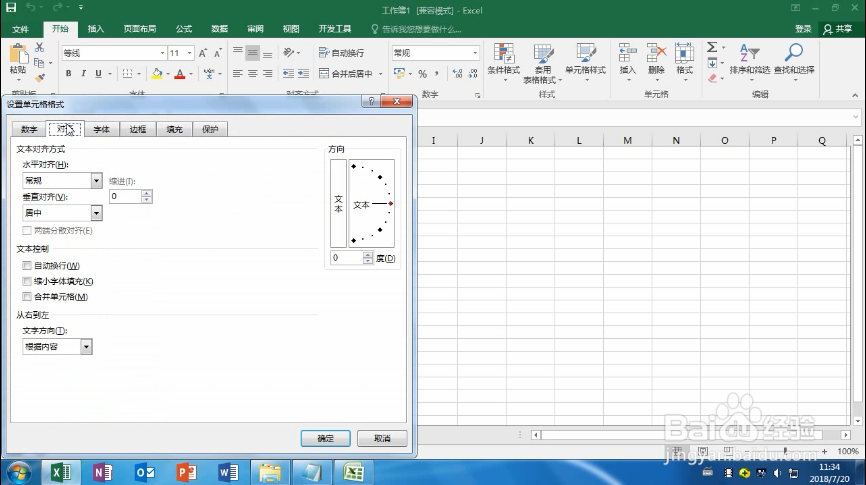Image resolution: width=866 pixels, height=485 pixels.
Task: Open Conditional Formatting (条件格式)
Action: pos(504,63)
